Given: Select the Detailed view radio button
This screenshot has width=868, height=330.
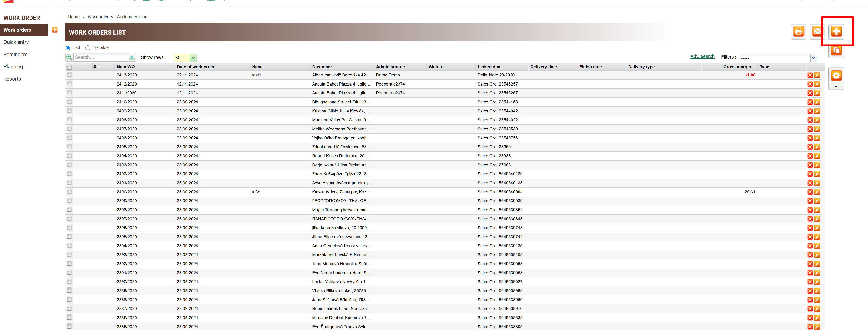Looking at the screenshot, I should click(88, 48).
